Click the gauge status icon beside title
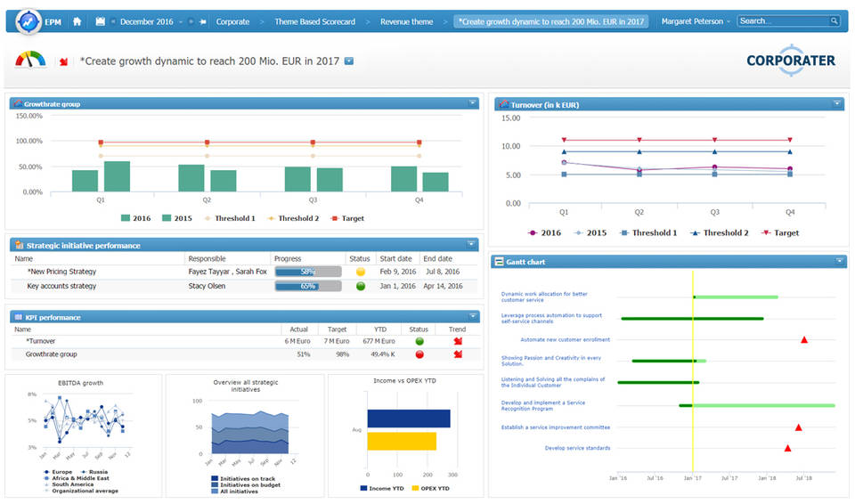Viewport: 855px width, 504px height. 30,61
